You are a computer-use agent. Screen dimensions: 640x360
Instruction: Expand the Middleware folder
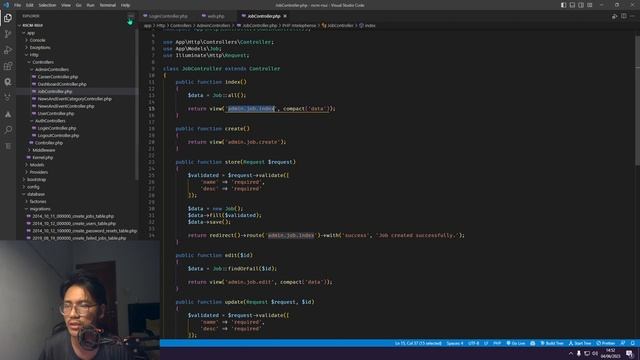[44, 151]
